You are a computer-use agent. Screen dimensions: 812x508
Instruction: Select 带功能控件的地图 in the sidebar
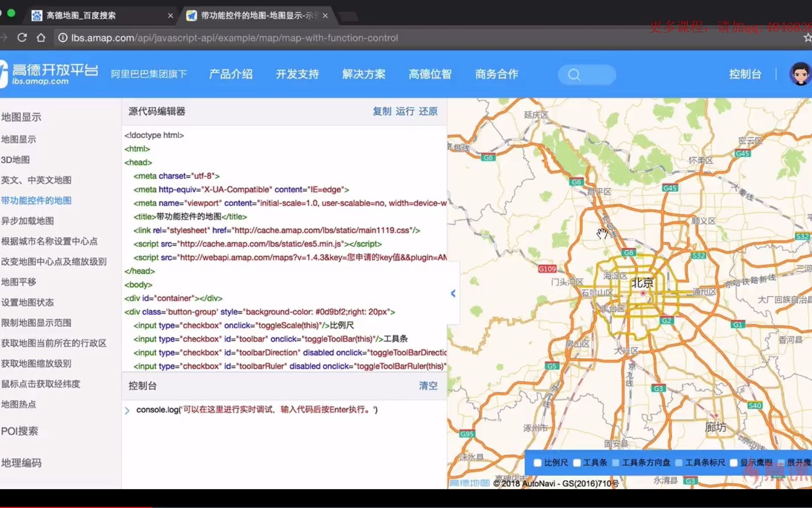[36, 200]
